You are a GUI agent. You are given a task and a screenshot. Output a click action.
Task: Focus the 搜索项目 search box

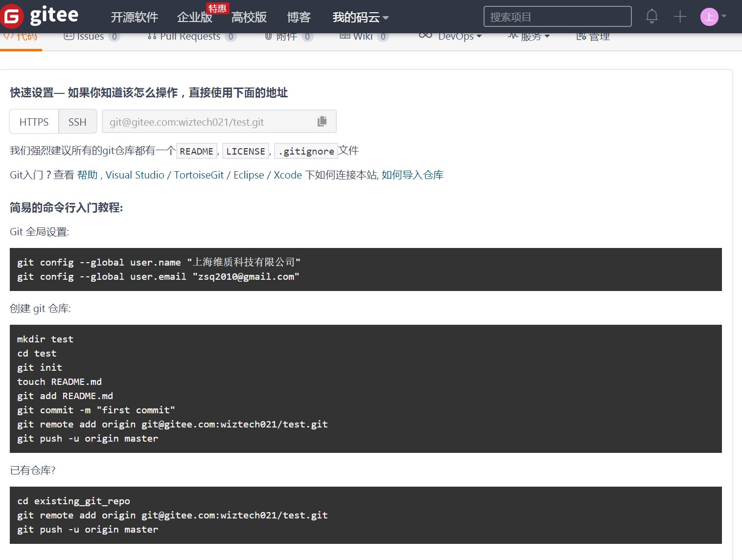point(557,17)
